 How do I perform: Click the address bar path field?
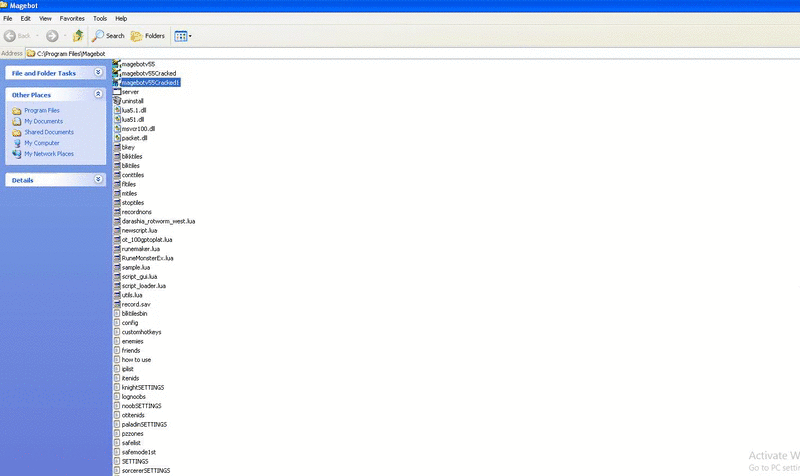click(x=412, y=53)
